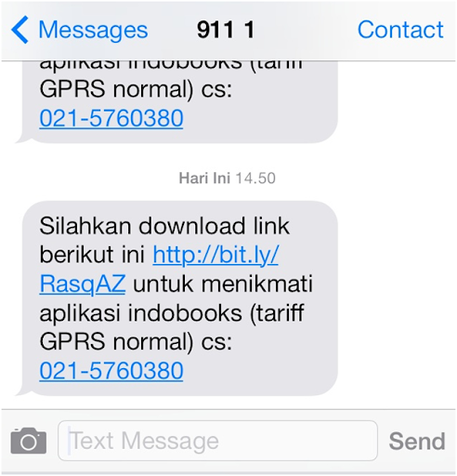Image resolution: width=457 pixels, height=476 pixels.
Task: Tap the tail of the lower message bubble
Action: (23, 391)
